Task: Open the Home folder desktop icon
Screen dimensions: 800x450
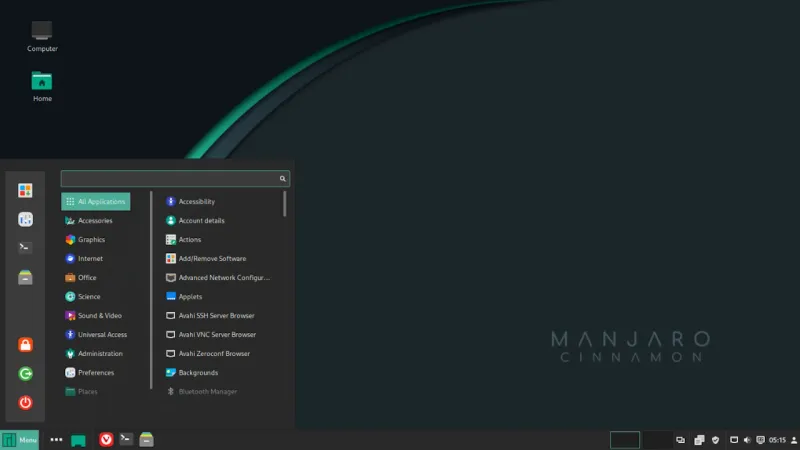Action: (x=42, y=86)
